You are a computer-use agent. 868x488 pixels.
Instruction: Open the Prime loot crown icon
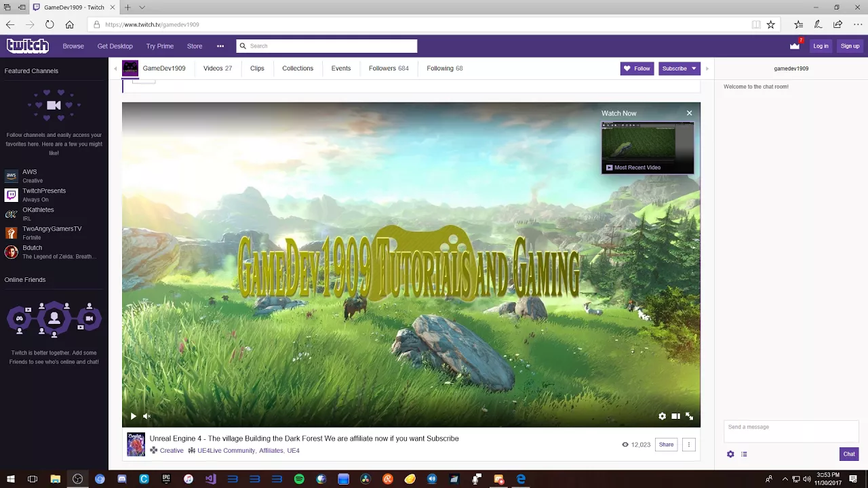795,46
